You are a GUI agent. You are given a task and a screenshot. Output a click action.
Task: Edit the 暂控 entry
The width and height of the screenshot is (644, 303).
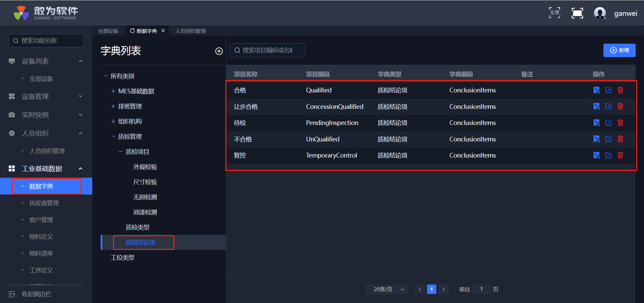608,155
